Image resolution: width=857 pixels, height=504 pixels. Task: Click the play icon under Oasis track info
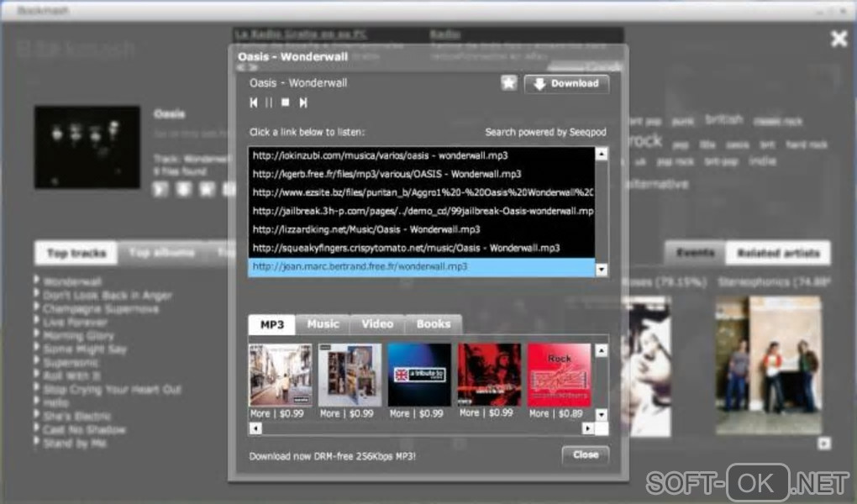click(160, 189)
